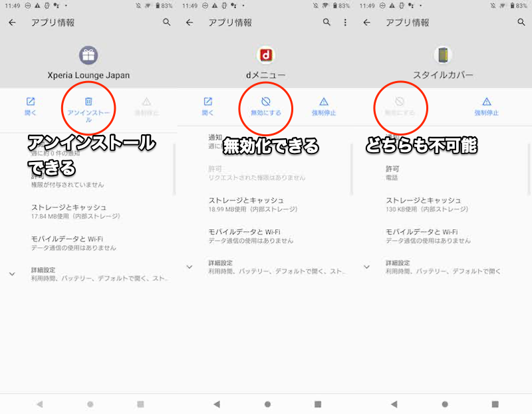Image resolution: width=532 pixels, height=414 pixels.
Task: Click search magnifier on the dメニュー app info
Action: (327, 23)
